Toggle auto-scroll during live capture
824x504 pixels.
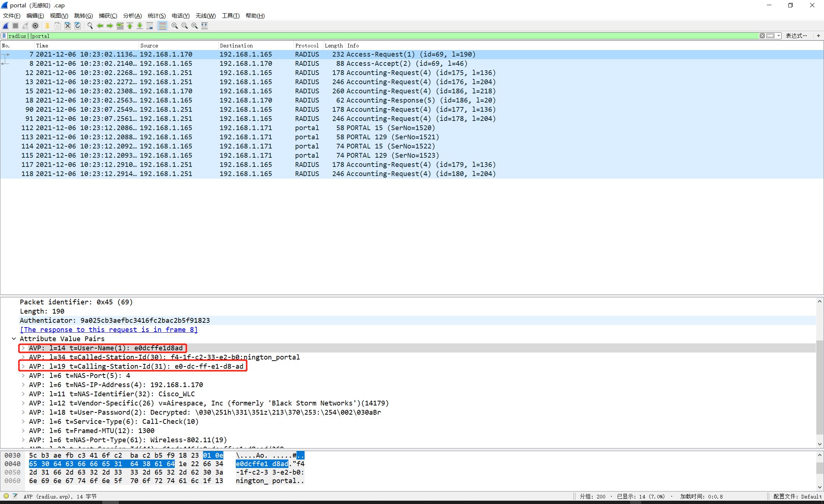(x=150, y=26)
